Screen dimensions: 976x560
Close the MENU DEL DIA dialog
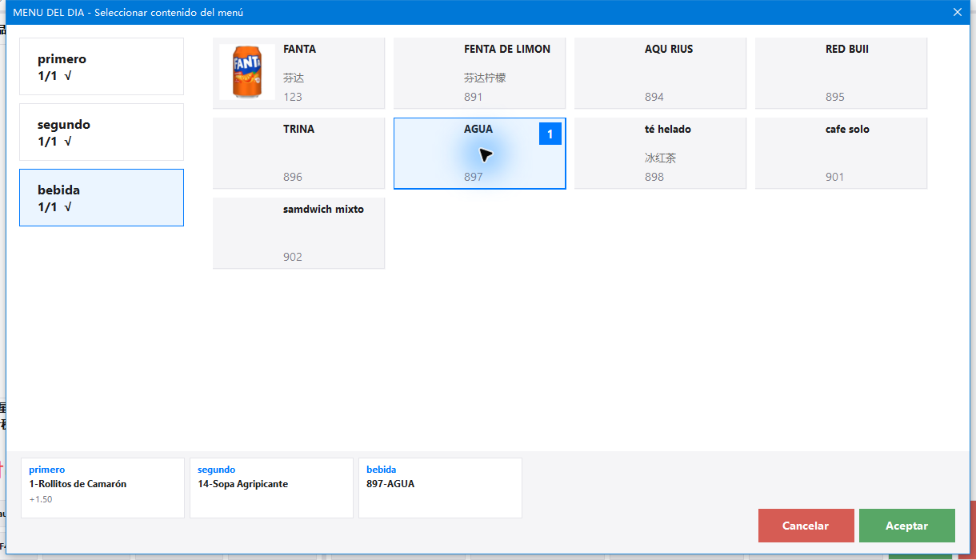point(958,12)
